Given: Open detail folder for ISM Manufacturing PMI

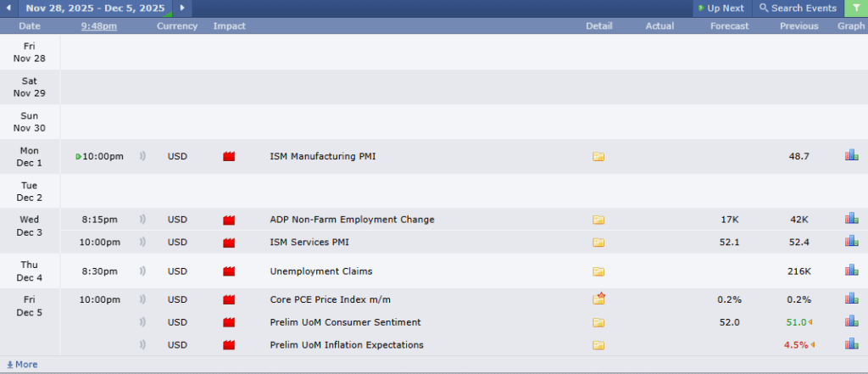Looking at the screenshot, I should pos(598,157).
